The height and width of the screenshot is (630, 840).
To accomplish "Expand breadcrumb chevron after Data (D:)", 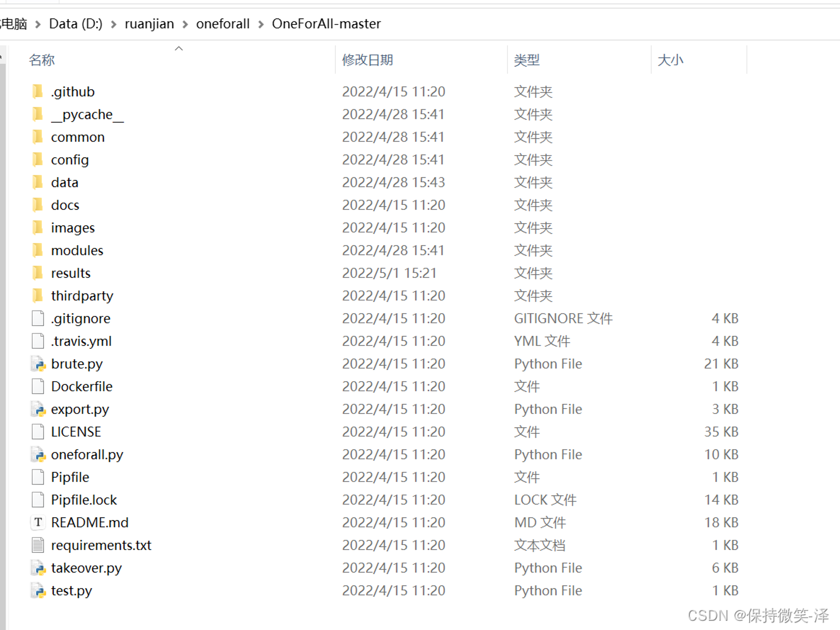I will pos(113,24).
